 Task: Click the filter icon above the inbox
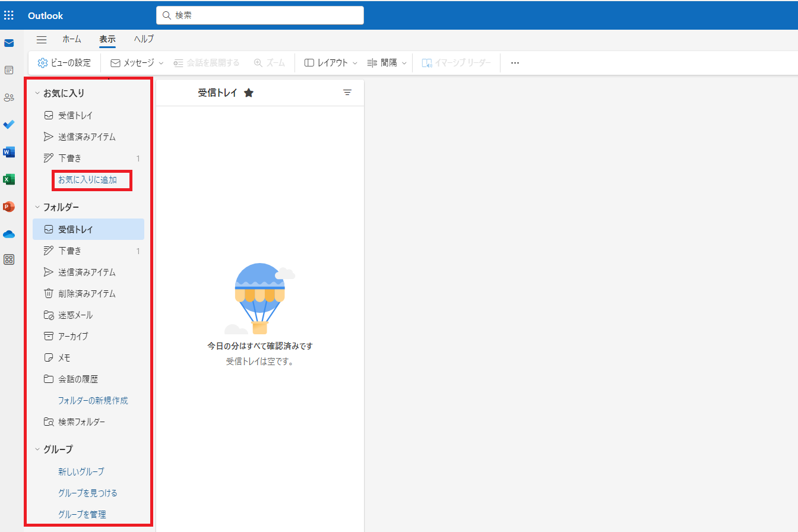pyautogui.click(x=347, y=93)
